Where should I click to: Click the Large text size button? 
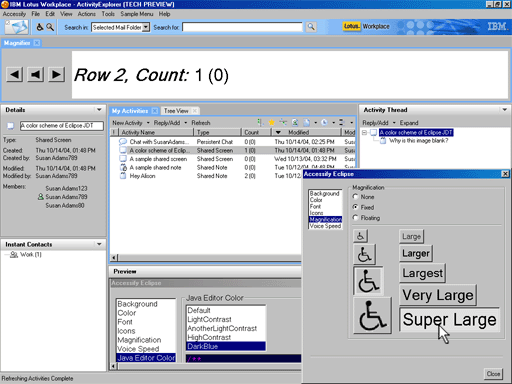click(411, 236)
